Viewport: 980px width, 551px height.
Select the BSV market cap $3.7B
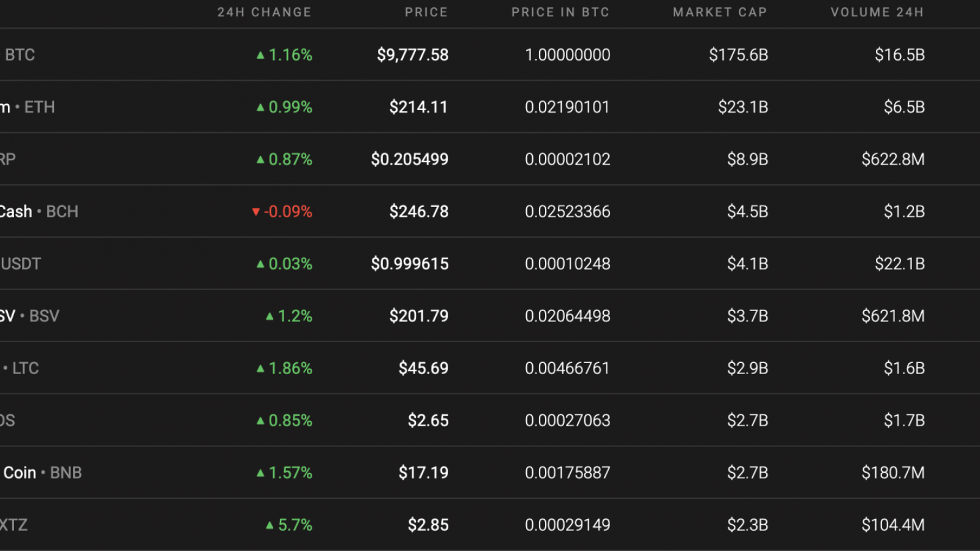point(748,316)
